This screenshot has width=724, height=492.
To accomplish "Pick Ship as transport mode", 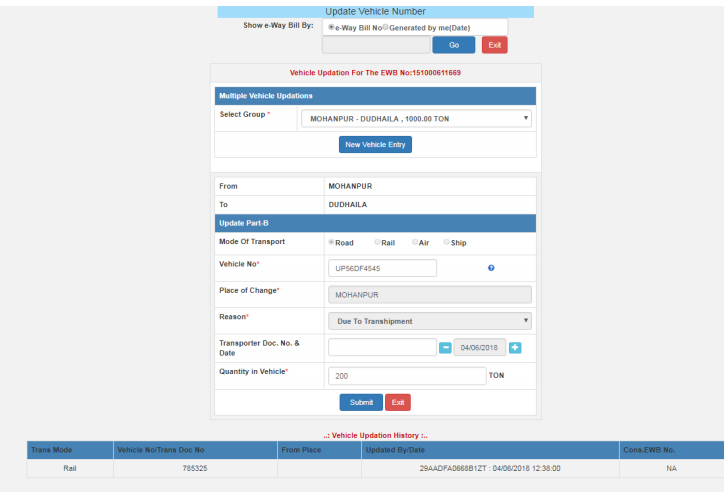I will (447, 242).
